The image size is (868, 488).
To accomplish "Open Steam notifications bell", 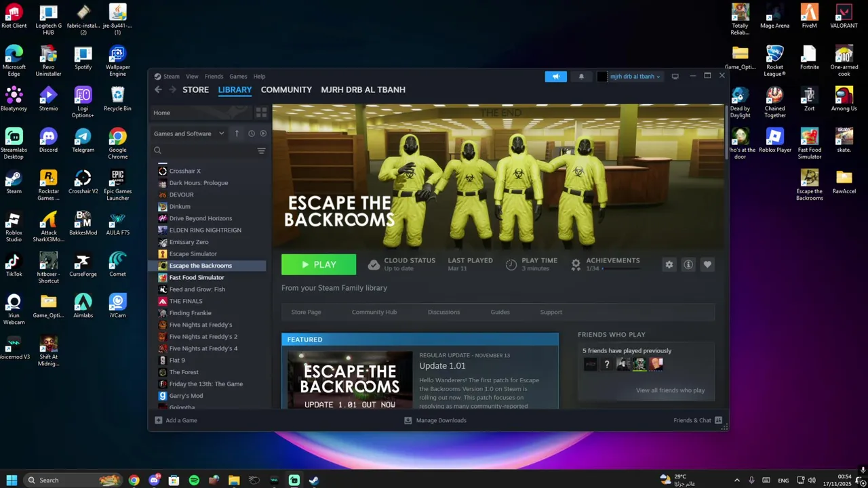I will coord(581,77).
